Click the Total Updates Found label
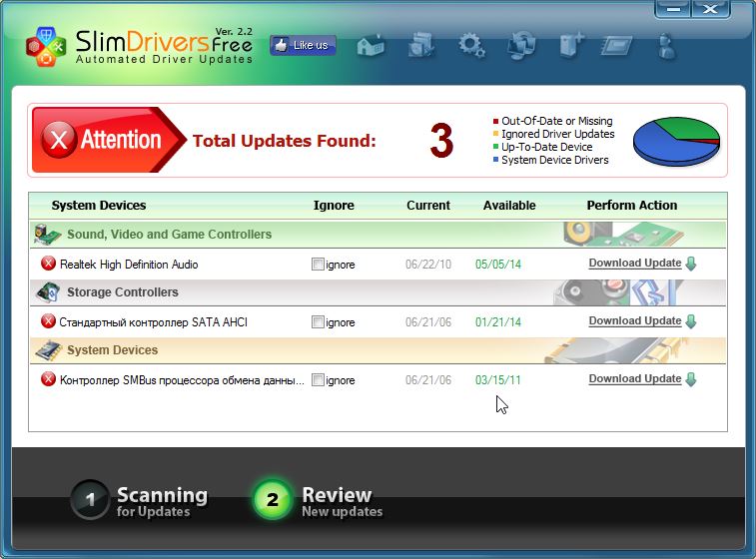Image resolution: width=756 pixels, height=559 pixels. [284, 141]
